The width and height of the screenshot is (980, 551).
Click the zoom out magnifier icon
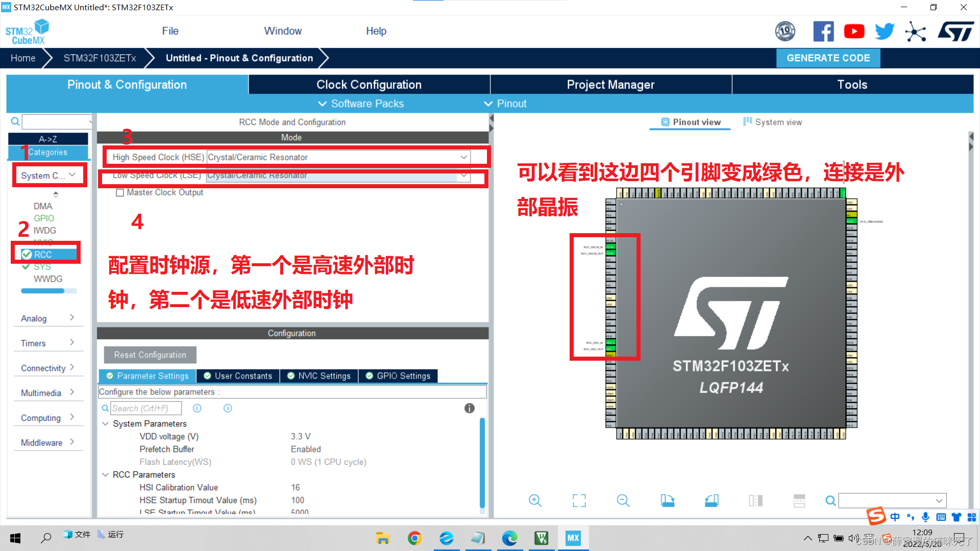623,500
